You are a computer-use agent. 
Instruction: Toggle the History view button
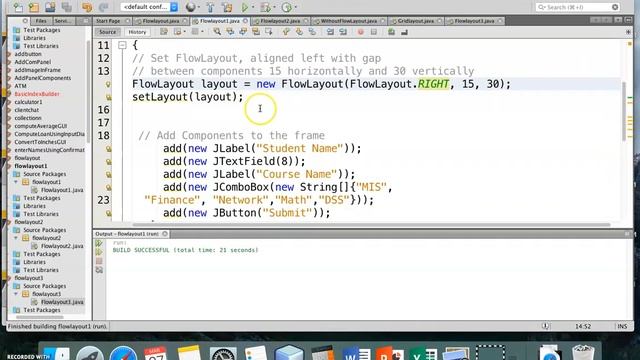(137, 32)
